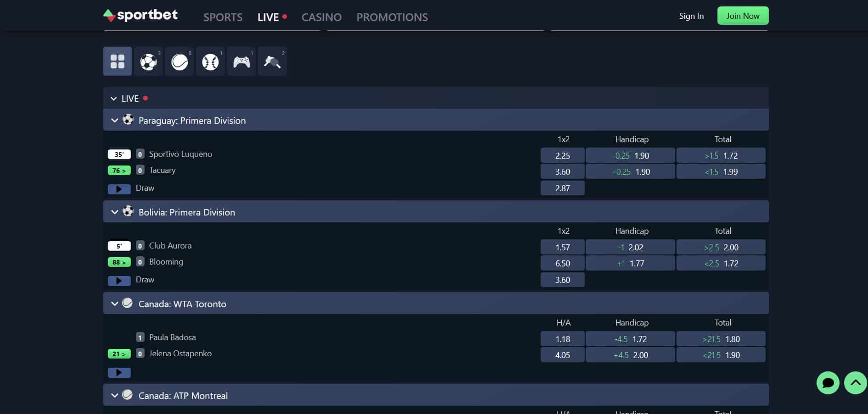
Task: Collapse Canada: ATP Montreal section
Action: point(115,396)
